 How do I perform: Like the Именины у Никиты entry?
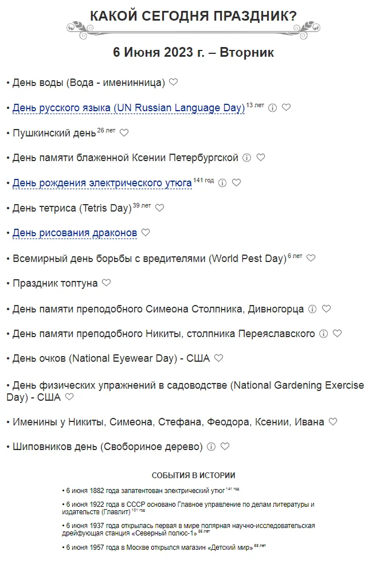[x=333, y=421]
